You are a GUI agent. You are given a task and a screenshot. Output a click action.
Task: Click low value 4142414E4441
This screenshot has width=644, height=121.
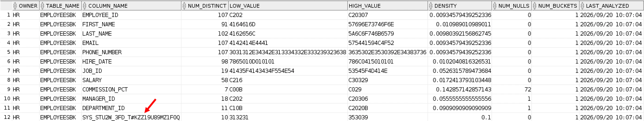248,43
